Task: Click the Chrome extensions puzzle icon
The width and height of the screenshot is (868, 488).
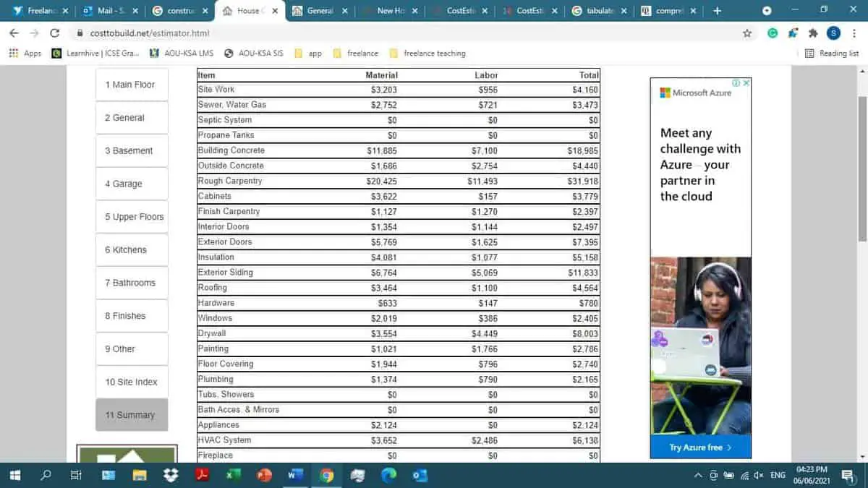Action: [813, 33]
